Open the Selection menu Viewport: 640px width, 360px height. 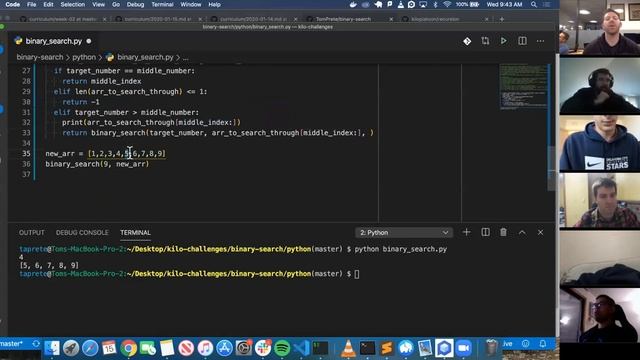click(73, 4)
